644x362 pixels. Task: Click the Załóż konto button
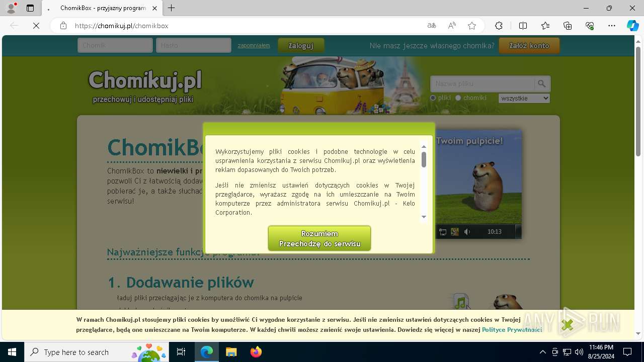point(529,45)
